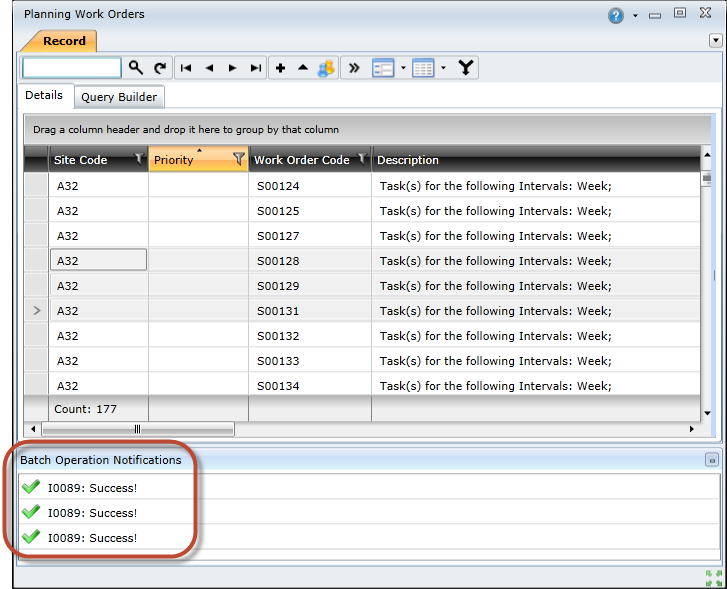Open the grid view layout dropdown arrow
Viewport: 727px width, 589px height.
coord(443,68)
